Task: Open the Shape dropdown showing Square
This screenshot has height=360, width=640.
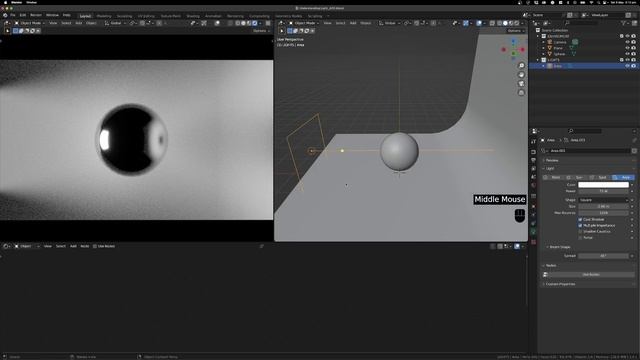Action: pos(603,200)
